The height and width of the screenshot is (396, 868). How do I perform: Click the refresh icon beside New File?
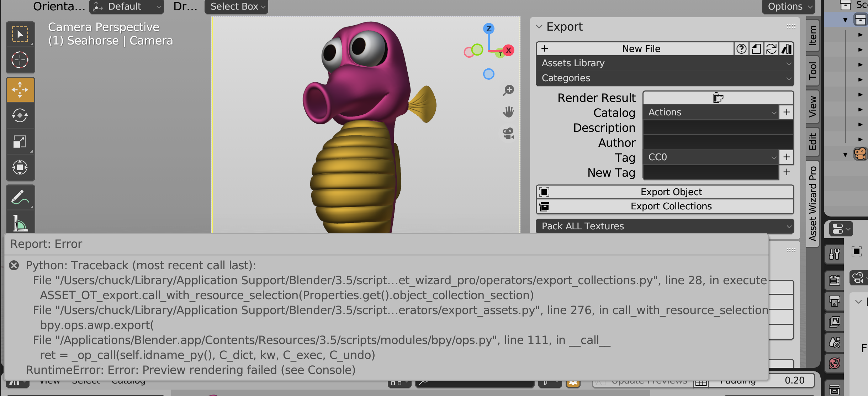tap(771, 49)
